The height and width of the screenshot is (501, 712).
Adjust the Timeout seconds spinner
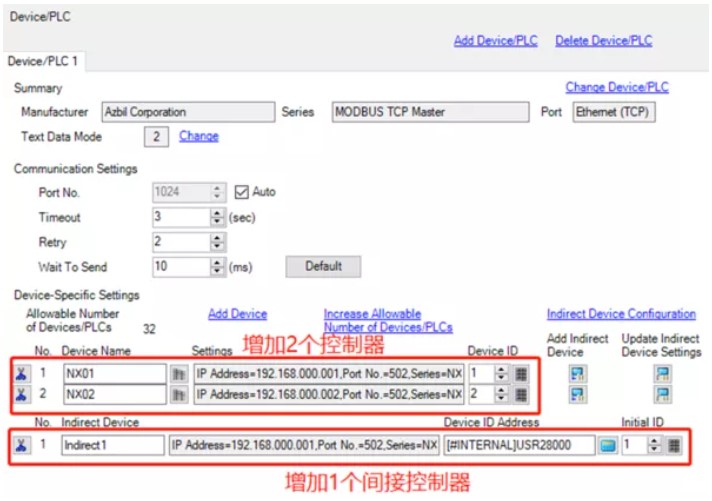coord(216,217)
